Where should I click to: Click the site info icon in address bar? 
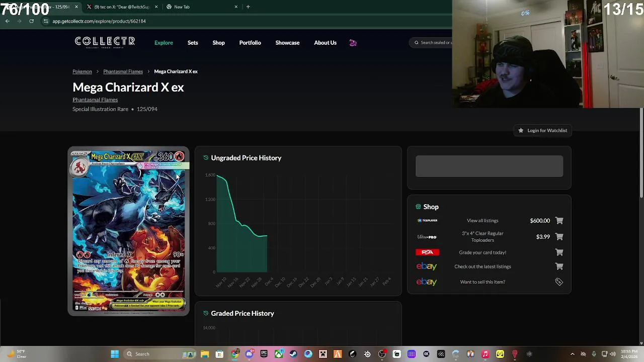coord(46,21)
